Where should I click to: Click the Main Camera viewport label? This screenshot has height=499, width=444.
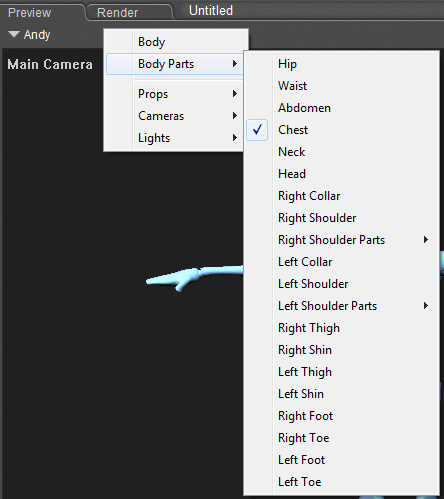click(x=50, y=64)
